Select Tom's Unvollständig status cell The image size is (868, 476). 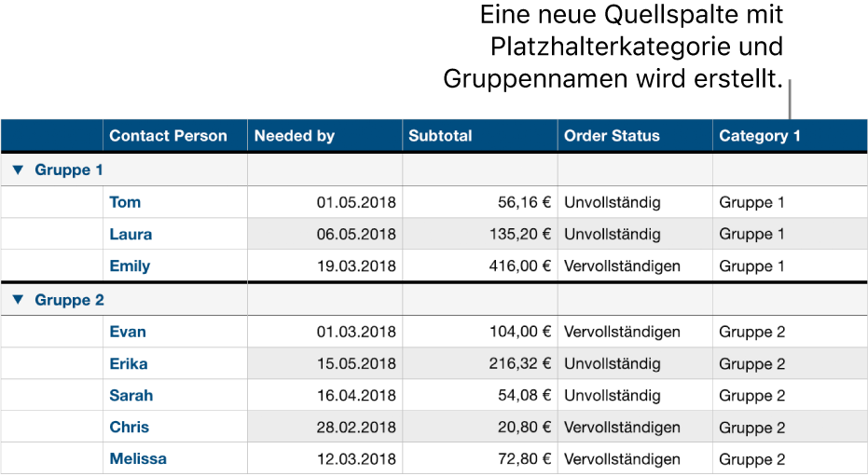[612, 202]
